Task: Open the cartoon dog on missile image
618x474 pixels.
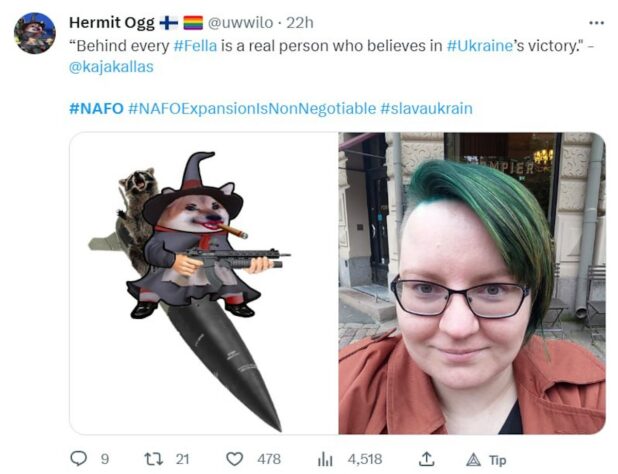Action: 204,283
